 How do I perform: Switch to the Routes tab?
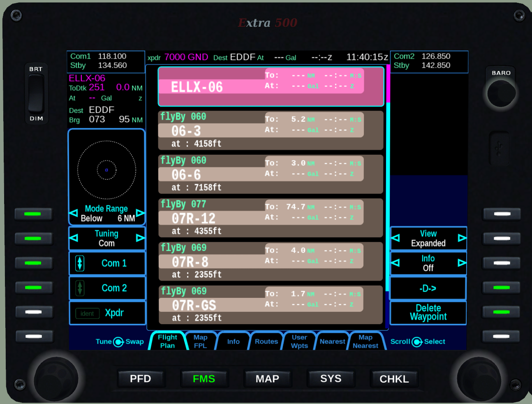266,341
